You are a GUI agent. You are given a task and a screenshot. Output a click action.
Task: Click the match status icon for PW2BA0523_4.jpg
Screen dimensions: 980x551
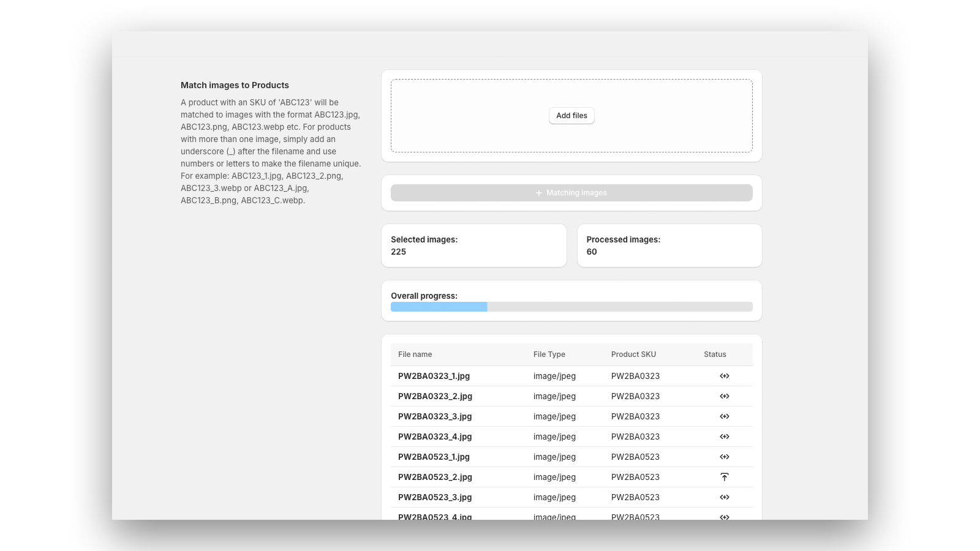click(725, 517)
